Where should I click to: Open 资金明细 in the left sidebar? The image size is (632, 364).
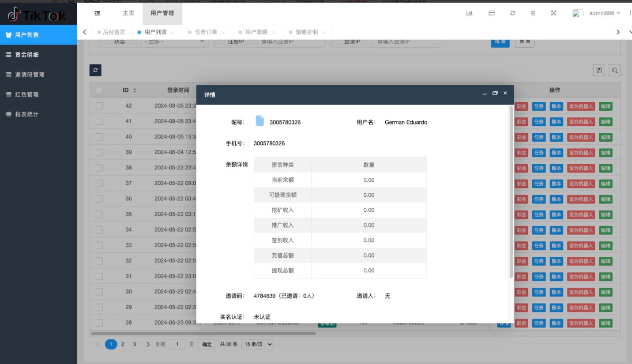point(26,55)
